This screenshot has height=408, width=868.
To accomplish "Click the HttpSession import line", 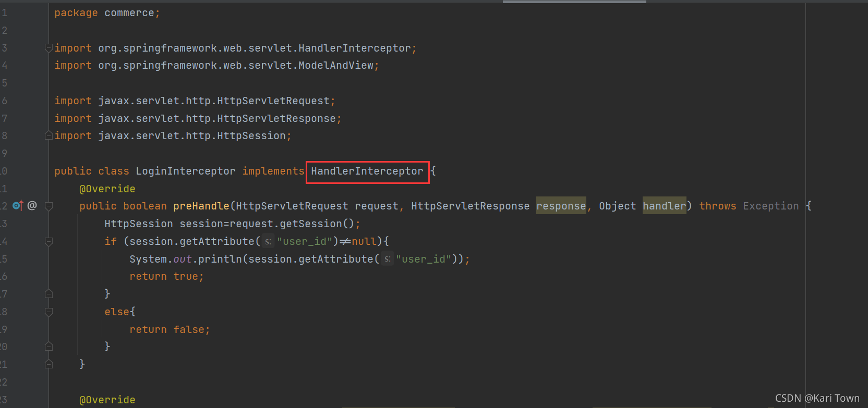I will pos(173,136).
